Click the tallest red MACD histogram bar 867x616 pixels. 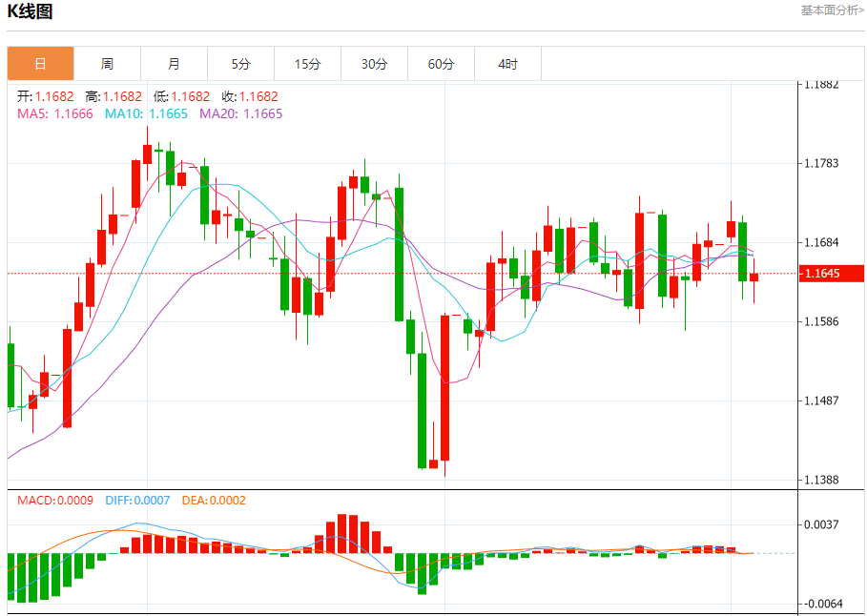coord(341,534)
